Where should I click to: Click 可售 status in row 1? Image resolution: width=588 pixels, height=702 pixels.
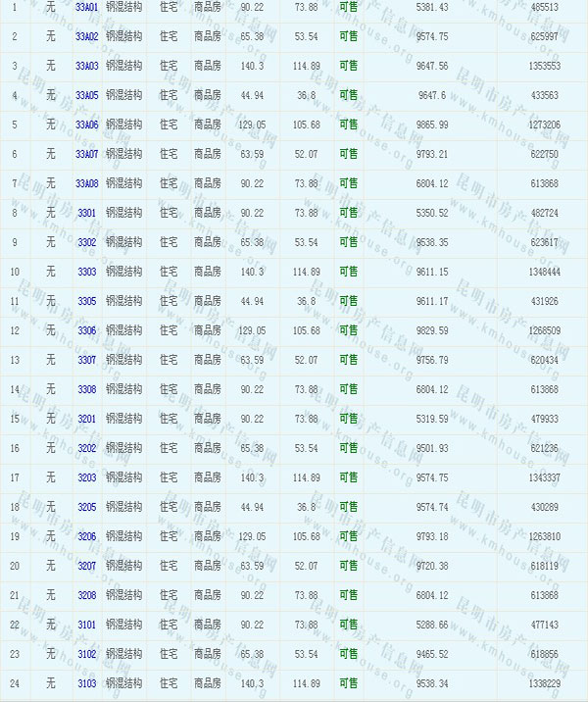(x=348, y=7)
